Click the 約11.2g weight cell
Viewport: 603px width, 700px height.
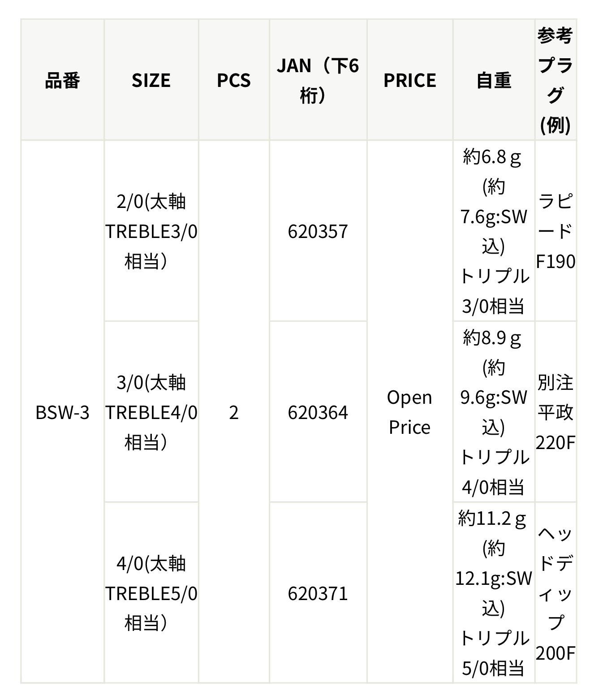point(494,593)
